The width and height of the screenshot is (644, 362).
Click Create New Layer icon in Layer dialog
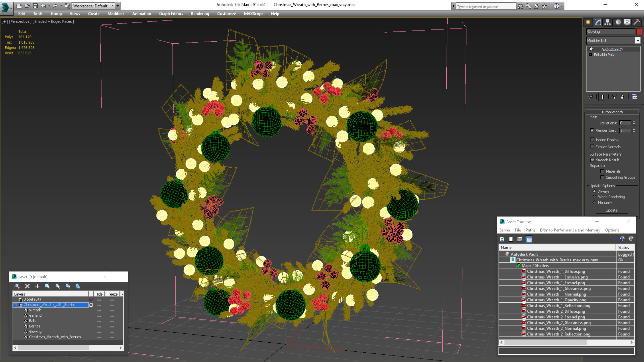click(x=17, y=286)
